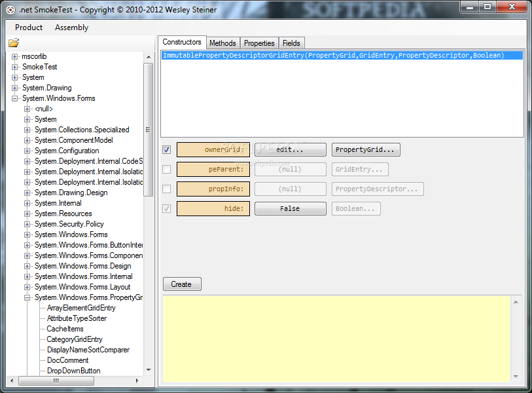Select DocComment in the tree
Viewport: 532px width, 393px height.
click(68, 360)
